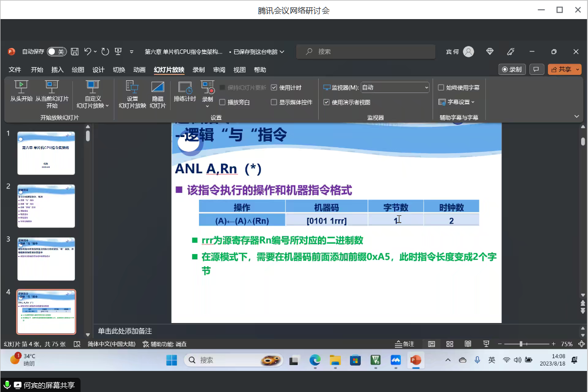
Task: Check Play Narrations (播放旁白) checkbox
Action: (x=222, y=102)
